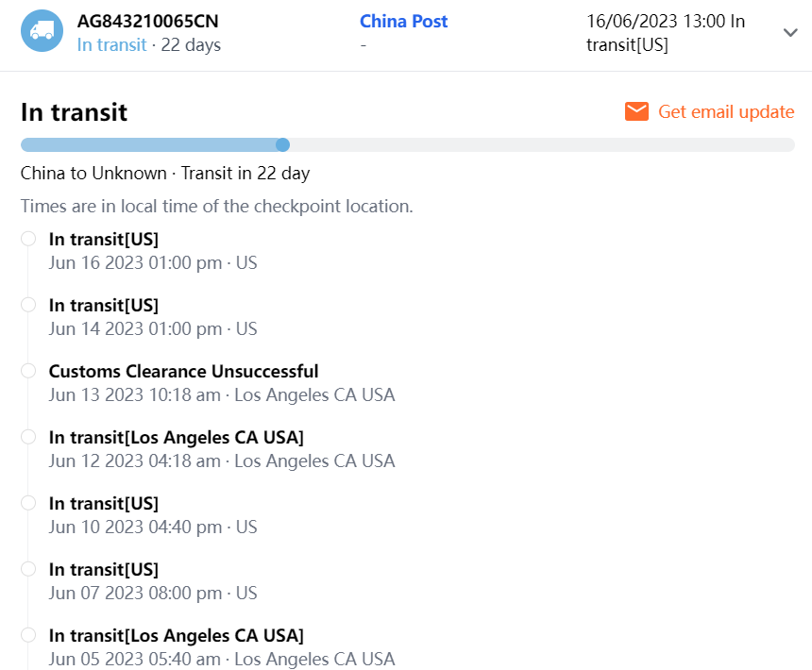
Task: Click the In transit heading
Action: point(74,112)
